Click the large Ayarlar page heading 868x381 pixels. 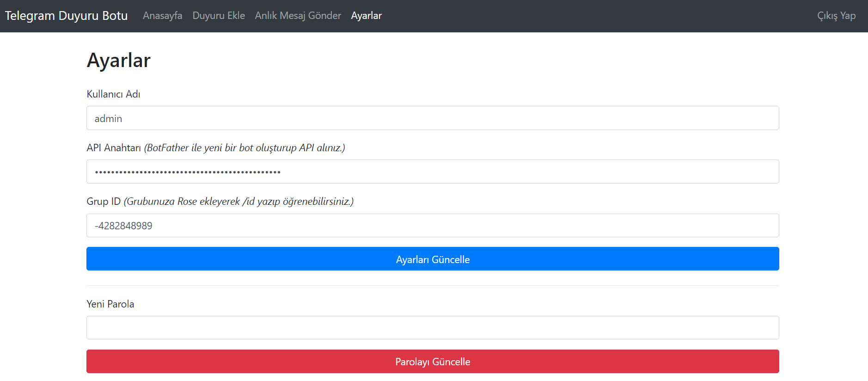coord(119,61)
